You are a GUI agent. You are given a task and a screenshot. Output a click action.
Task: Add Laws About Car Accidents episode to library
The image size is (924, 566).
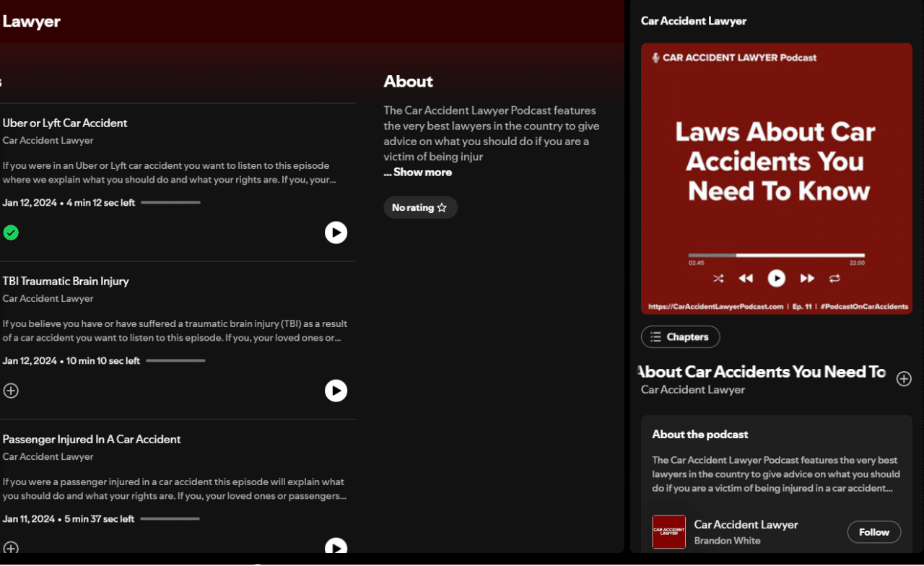click(x=904, y=378)
